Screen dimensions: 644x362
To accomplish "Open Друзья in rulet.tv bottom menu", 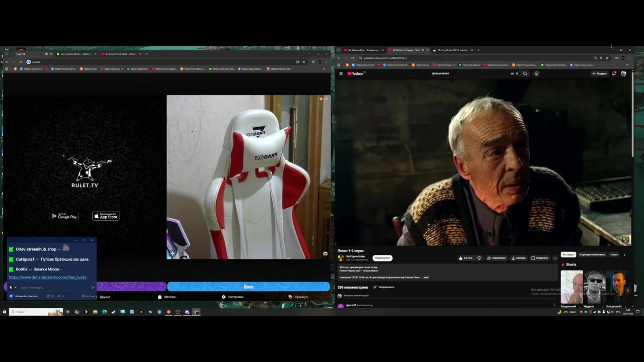I will [x=105, y=297].
